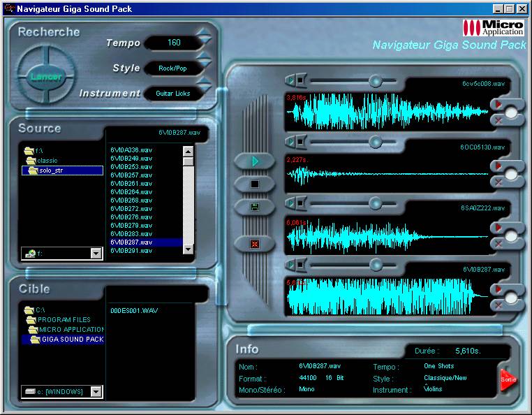Click volume slider knob of 6SA0Z222.wav track

pos(375,203)
